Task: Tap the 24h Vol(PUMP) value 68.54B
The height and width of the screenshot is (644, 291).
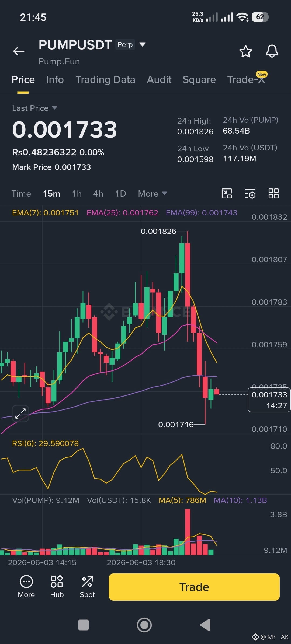Action: click(x=236, y=131)
